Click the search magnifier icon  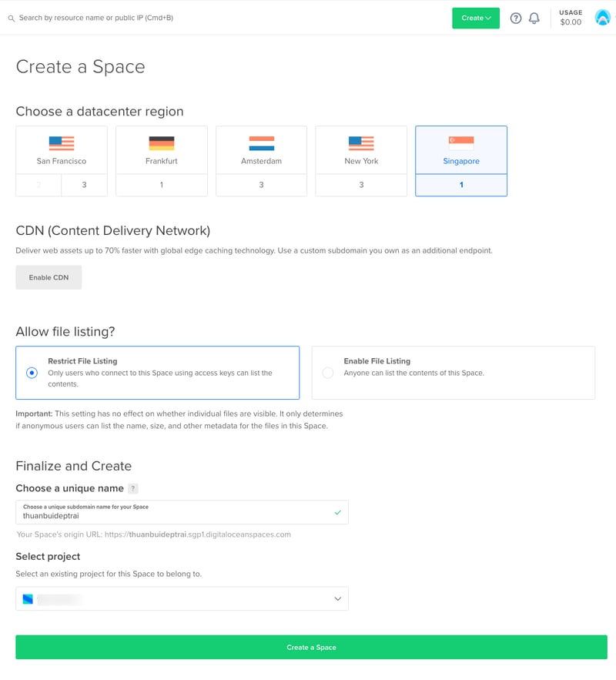11,18
